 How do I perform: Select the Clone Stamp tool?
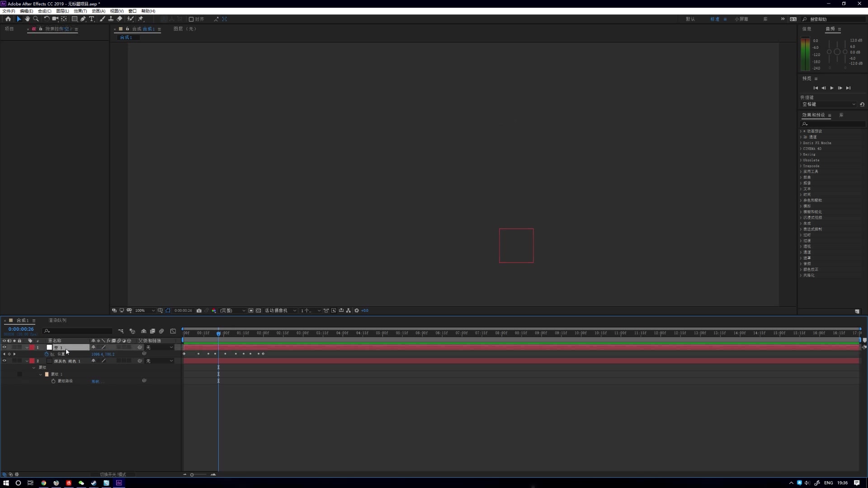point(111,19)
